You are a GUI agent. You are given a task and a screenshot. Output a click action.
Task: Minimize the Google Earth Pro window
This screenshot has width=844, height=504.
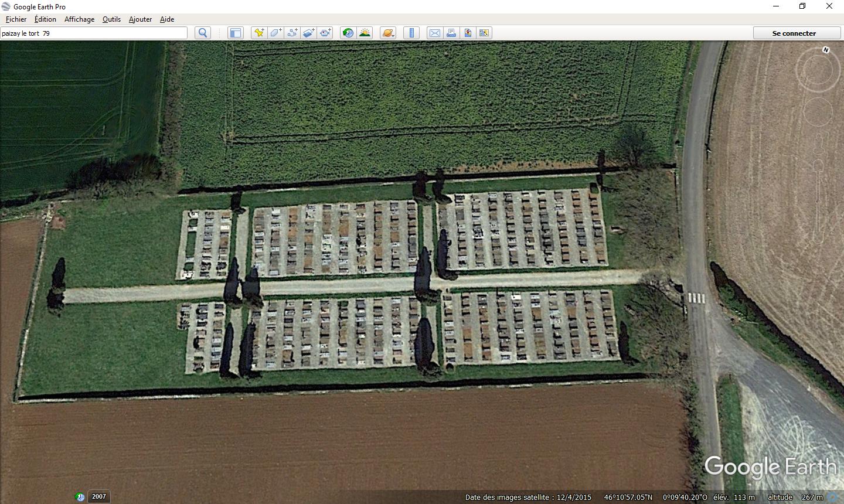775,6
